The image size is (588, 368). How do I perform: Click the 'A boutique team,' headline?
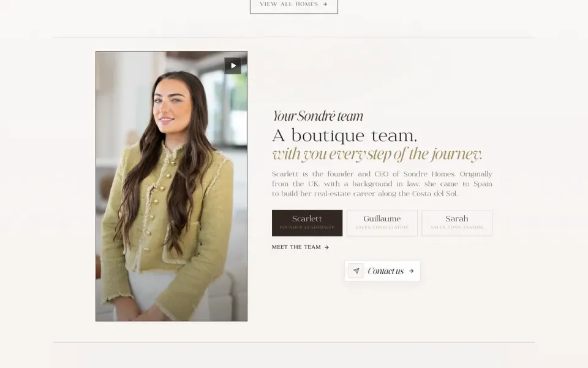(344, 136)
